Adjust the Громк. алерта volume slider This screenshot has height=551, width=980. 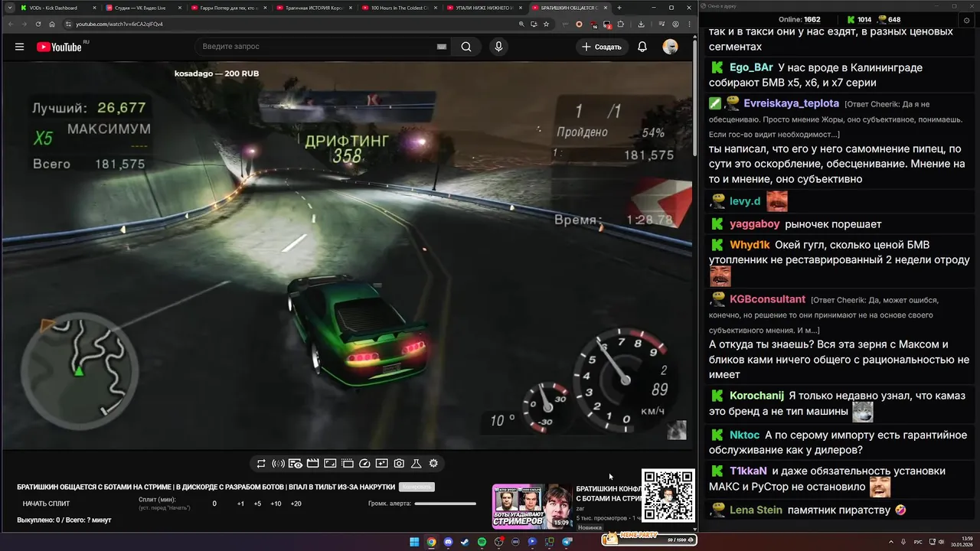(445, 504)
